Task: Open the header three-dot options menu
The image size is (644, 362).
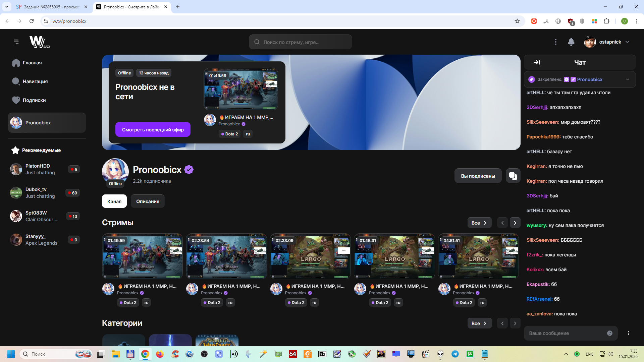Action: coord(555,42)
